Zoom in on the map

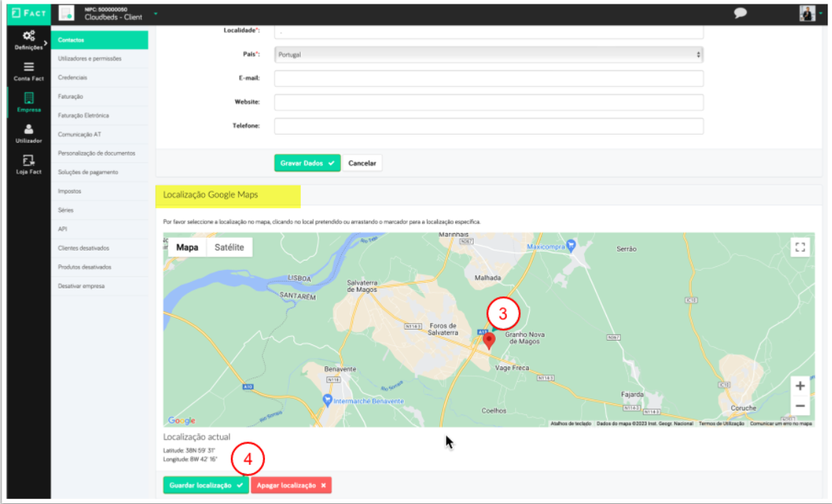pos(800,386)
